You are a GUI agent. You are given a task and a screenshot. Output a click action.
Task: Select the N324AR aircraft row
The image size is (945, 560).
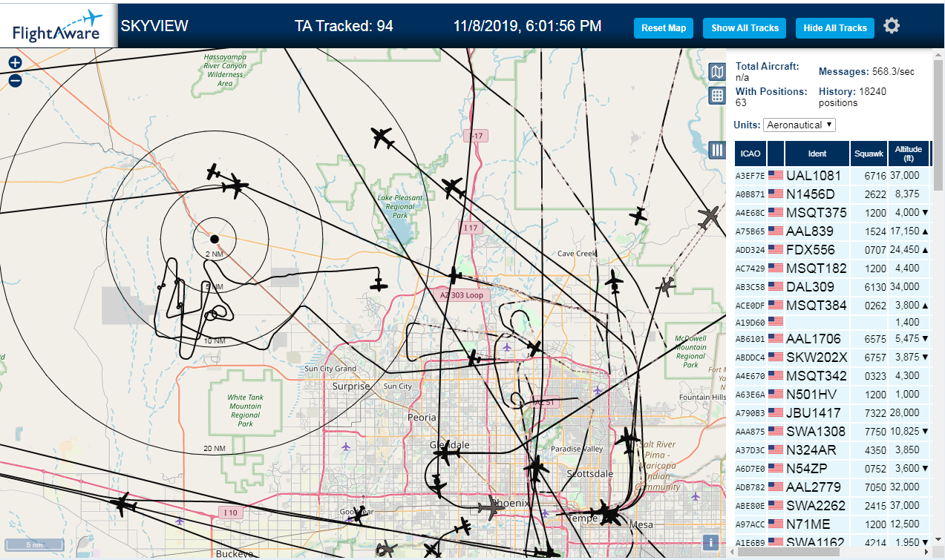pos(833,450)
